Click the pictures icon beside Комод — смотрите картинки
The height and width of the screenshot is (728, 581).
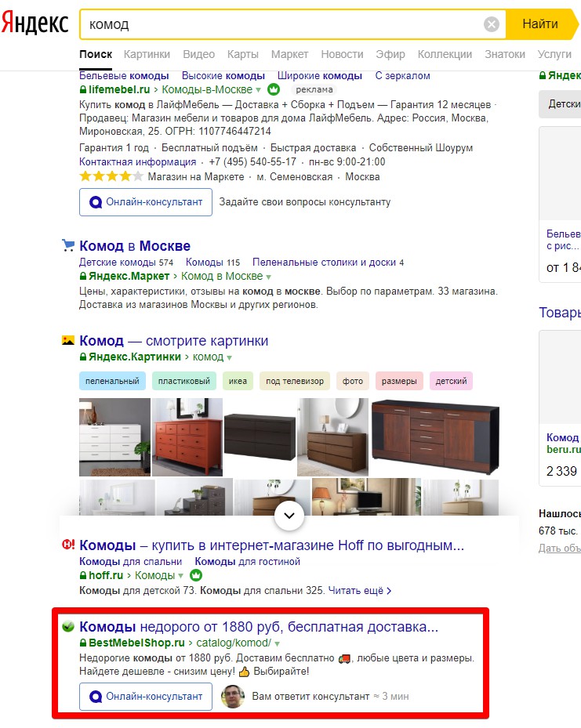click(x=68, y=340)
